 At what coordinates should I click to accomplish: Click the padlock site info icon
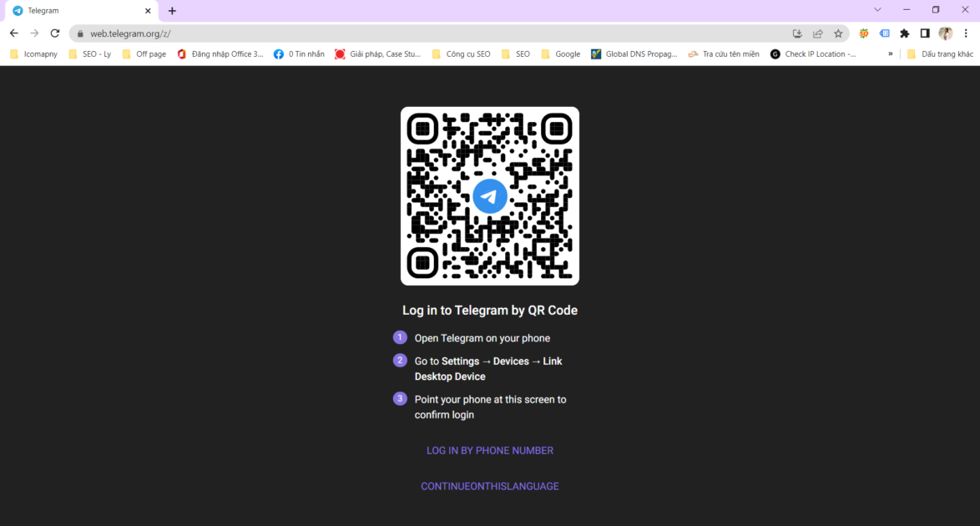pos(80,33)
